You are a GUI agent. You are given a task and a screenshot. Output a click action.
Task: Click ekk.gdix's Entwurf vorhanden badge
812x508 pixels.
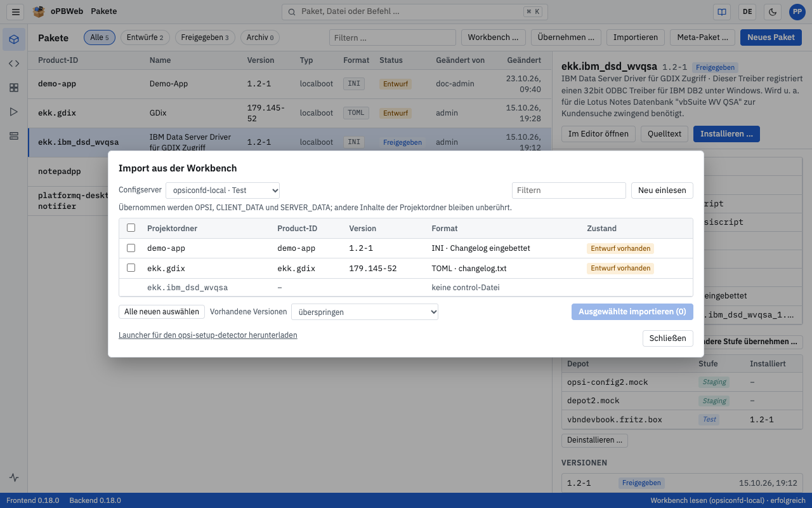point(620,268)
